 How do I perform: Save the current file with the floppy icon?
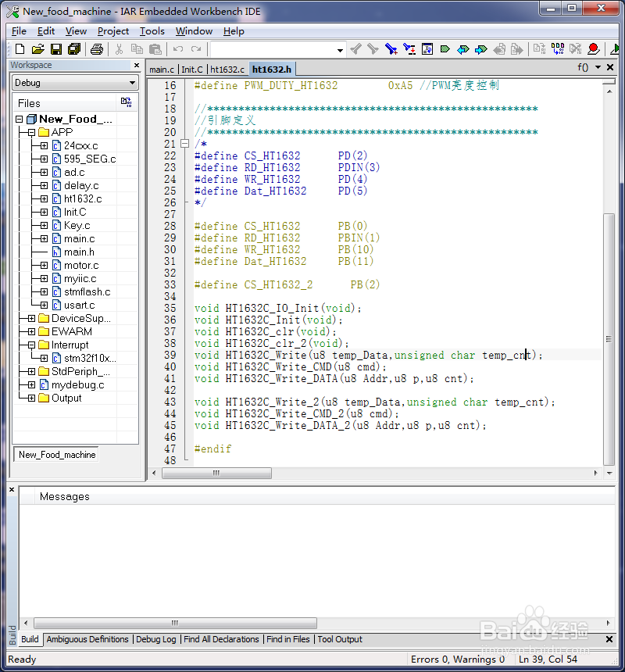(56, 49)
